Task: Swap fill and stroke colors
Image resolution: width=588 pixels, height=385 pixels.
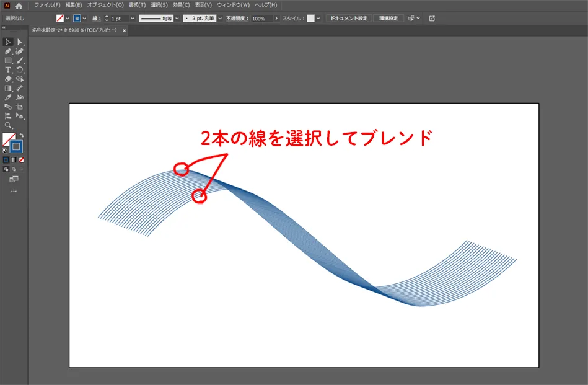Action: (22, 135)
